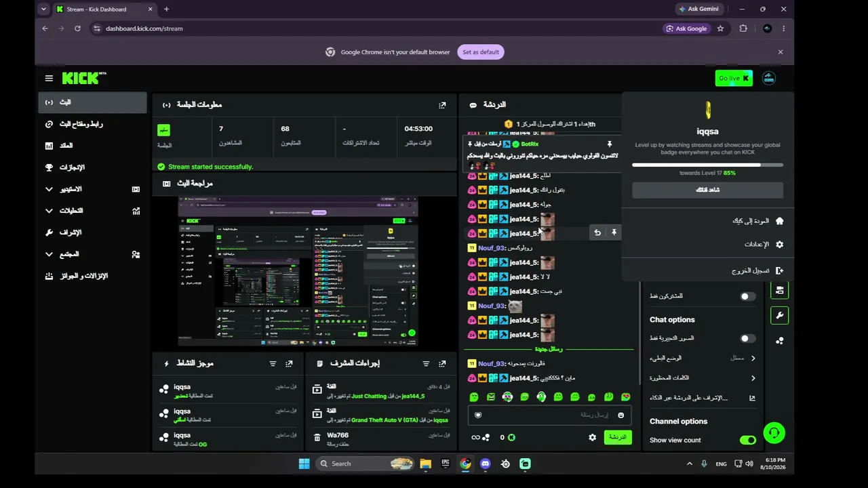Open filter options for activity feed (موجز النشاط)
This screenshot has width=868, height=488.
click(273, 364)
